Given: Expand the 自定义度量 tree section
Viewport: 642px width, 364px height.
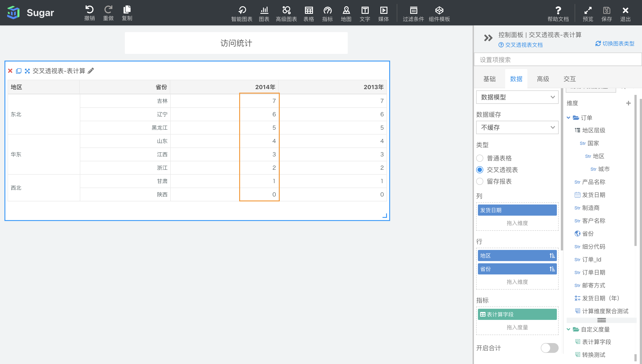Looking at the screenshot, I should pos(568,329).
